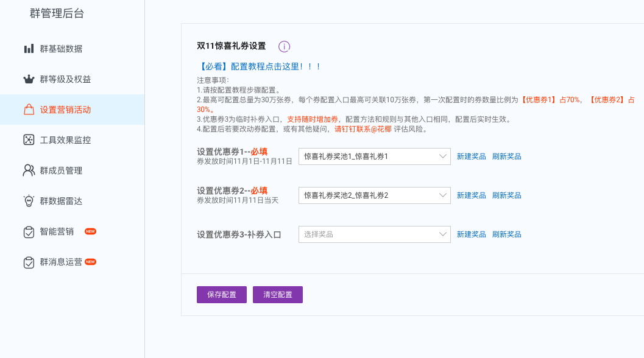Click the person icon for 群成员管理
644x358 pixels.
tap(29, 170)
